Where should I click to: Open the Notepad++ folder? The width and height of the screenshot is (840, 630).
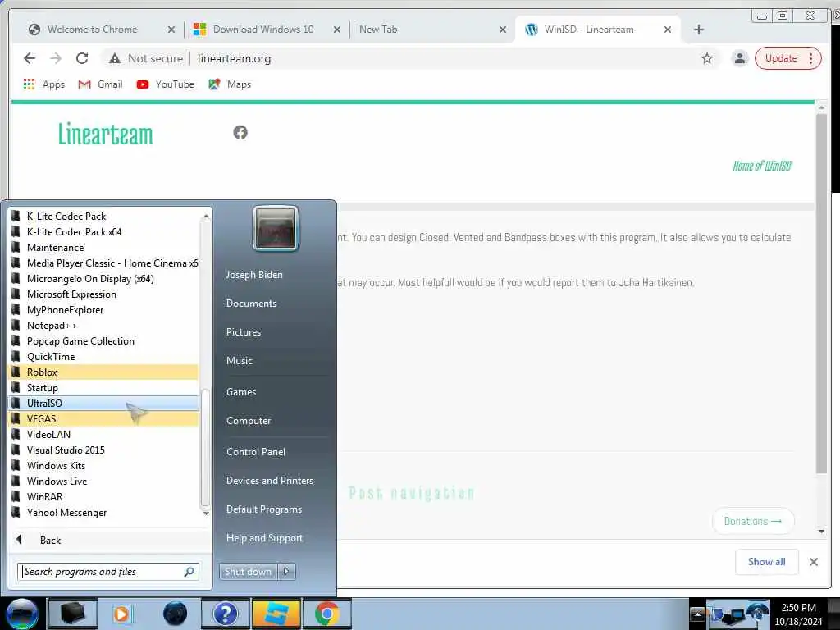(x=103, y=326)
